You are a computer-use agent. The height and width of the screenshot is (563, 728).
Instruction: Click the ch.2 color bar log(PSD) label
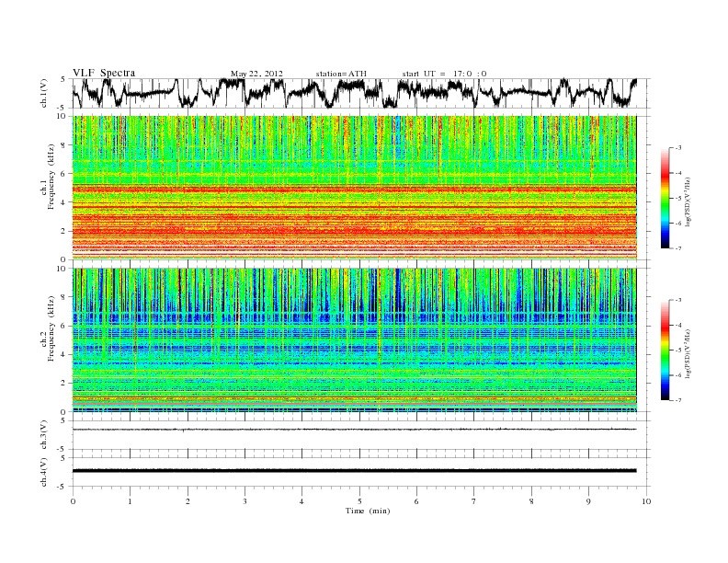pyautogui.click(x=689, y=352)
